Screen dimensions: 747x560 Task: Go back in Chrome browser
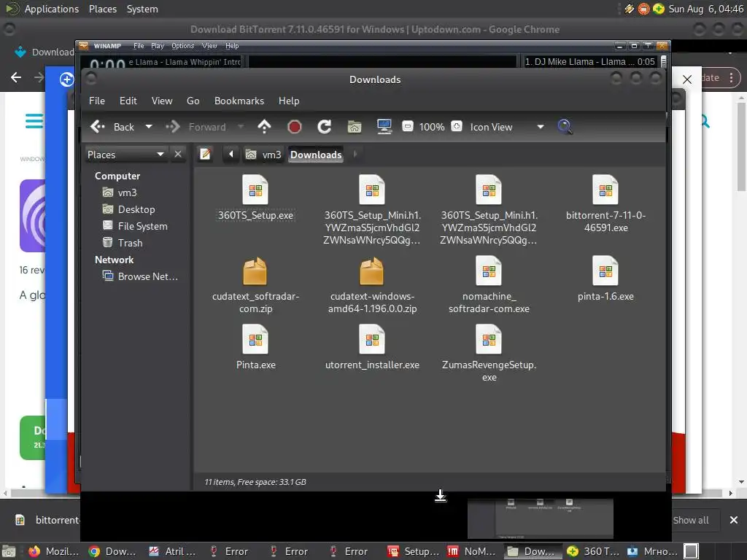[16, 77]
